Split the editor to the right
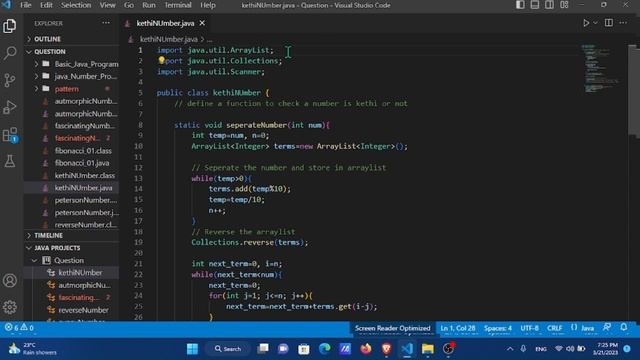This screenshot has width=640, height=360. pos(609,23)
